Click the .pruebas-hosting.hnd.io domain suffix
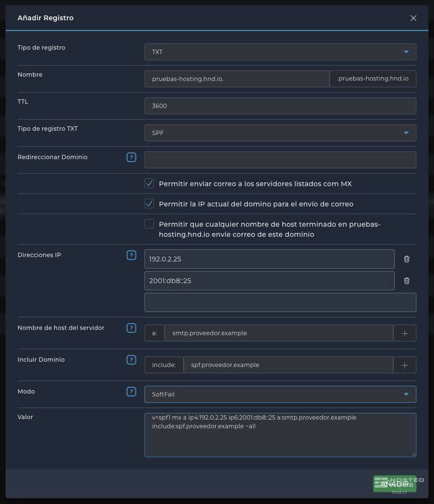This screenshot has height=504, width=434. tap(373, 79)
